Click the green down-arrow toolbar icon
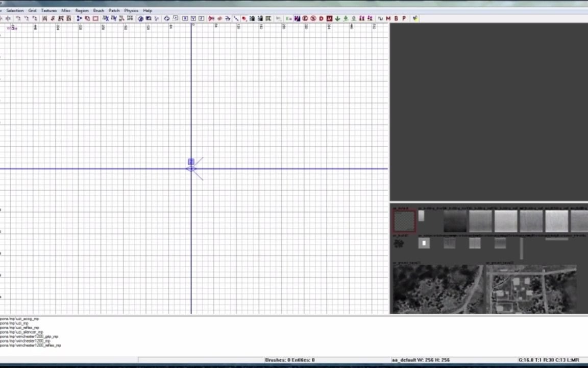 coord(337,18)
